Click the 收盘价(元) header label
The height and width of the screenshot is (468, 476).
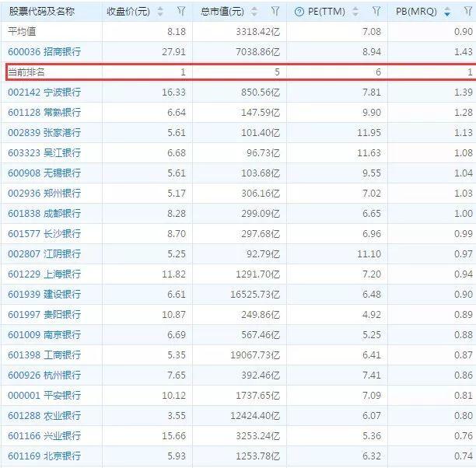[128, 12]
